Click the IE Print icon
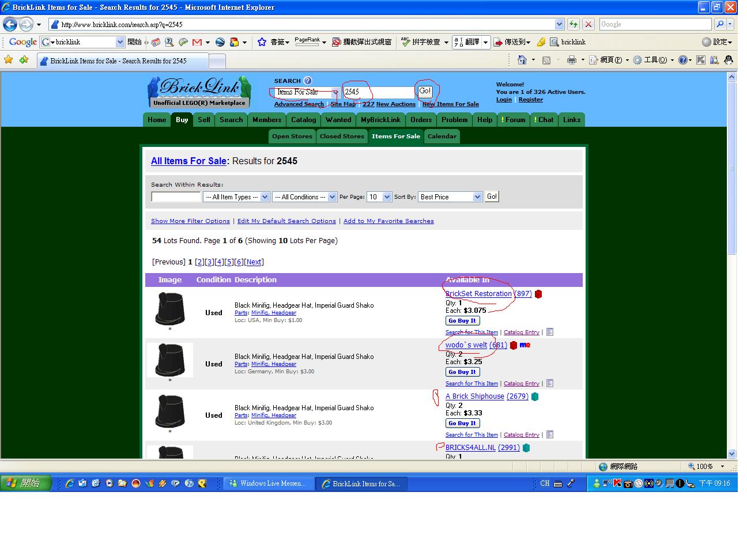This screenshot has height=560, width=747. [571, 60]
